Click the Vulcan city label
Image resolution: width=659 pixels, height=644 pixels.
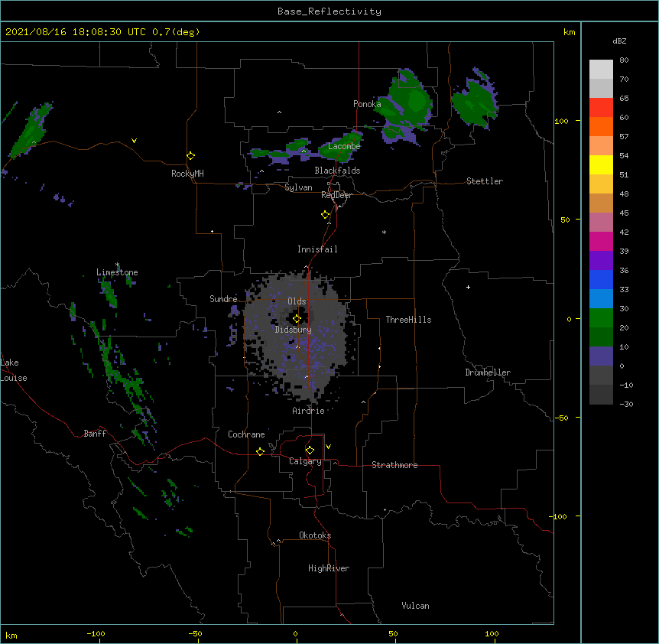coord(415,606)
